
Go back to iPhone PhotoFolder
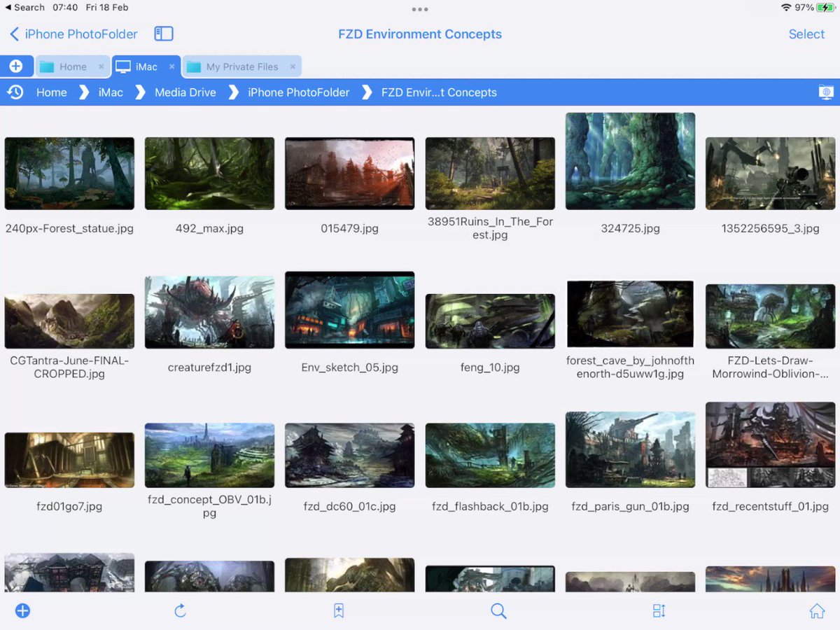73,34
